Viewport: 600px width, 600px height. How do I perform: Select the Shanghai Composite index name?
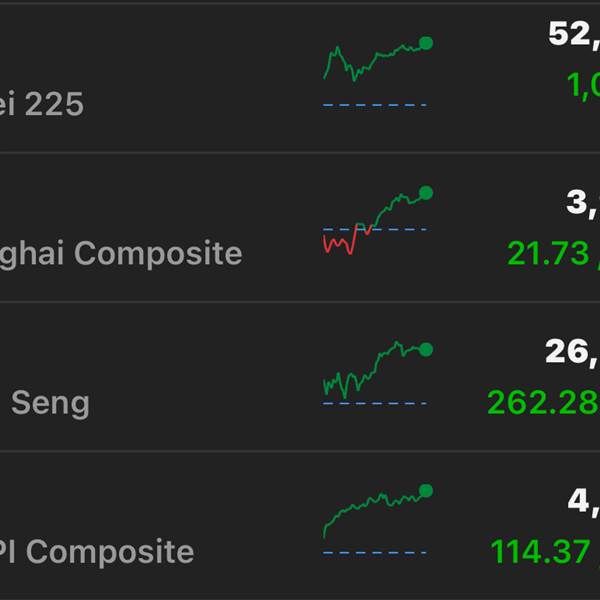(x=121, y=253)
